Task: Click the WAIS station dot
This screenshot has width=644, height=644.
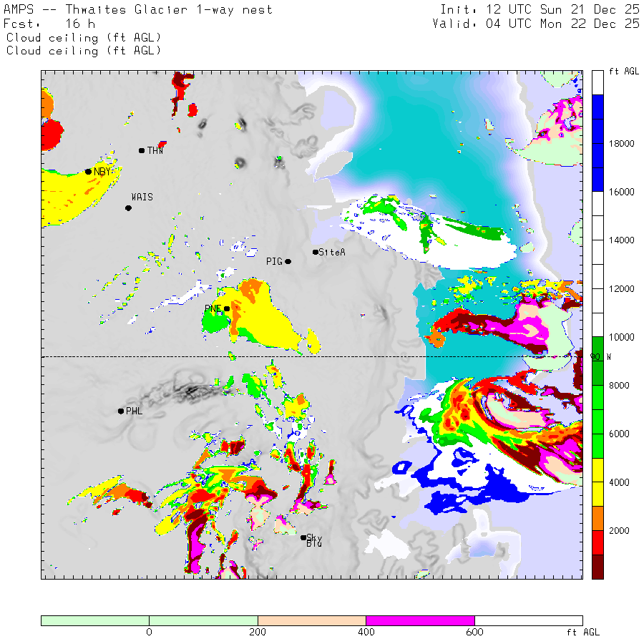Action: (128, 208)
